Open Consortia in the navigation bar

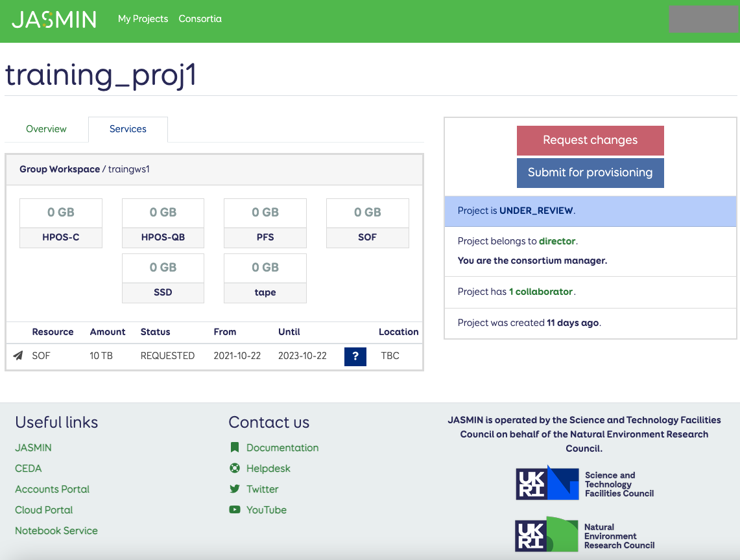(200, 19)
